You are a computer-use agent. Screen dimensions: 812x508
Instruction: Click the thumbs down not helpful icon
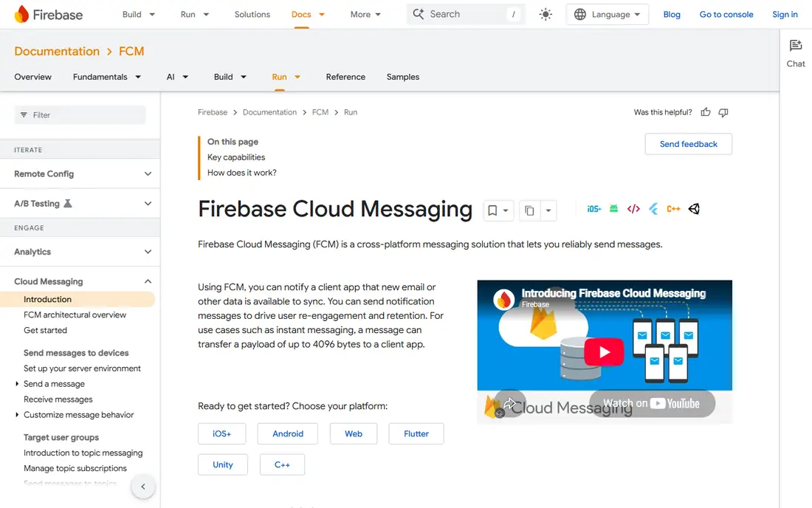pos(723,112)
